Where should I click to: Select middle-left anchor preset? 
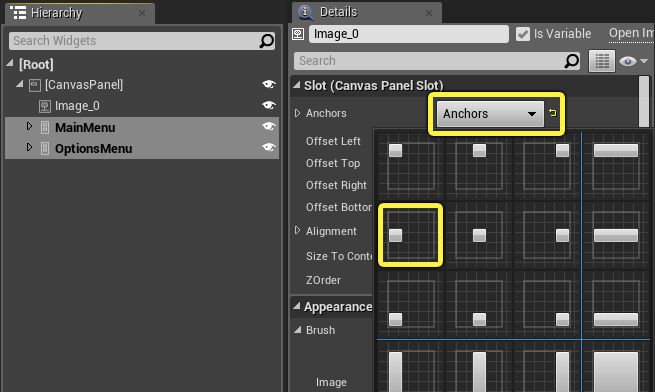tap(411, 235)
